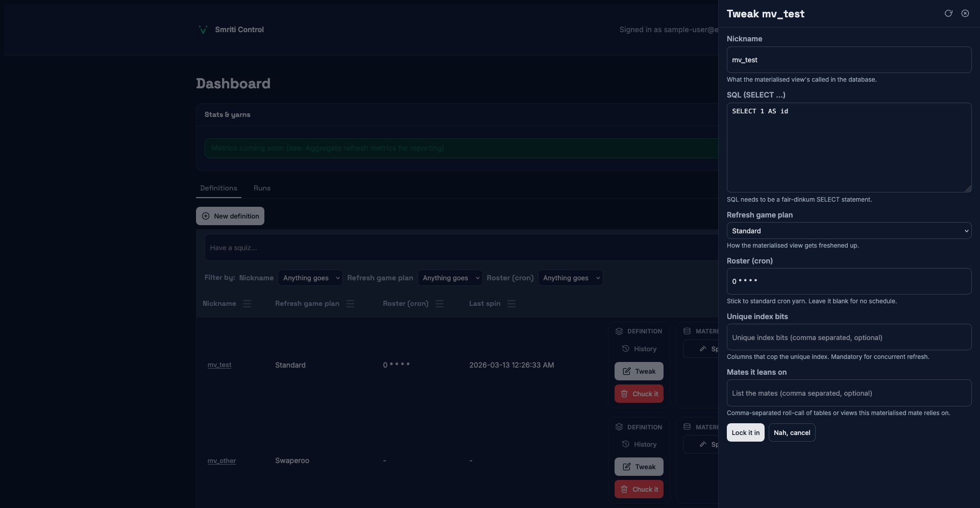The height and width of the screenshot is (508, 980).
Task: Click the Smriti Control logo icon
Action: click(203, 30)
